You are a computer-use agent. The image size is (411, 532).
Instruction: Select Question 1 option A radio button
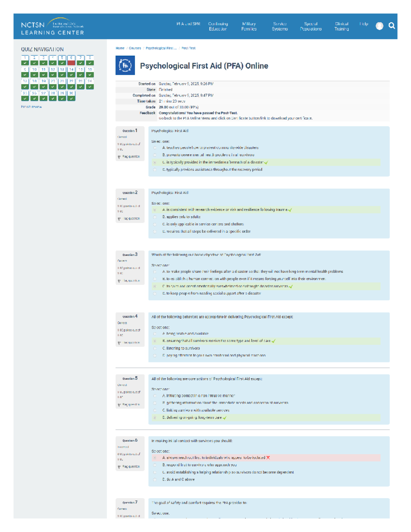(x=155, y=148)
